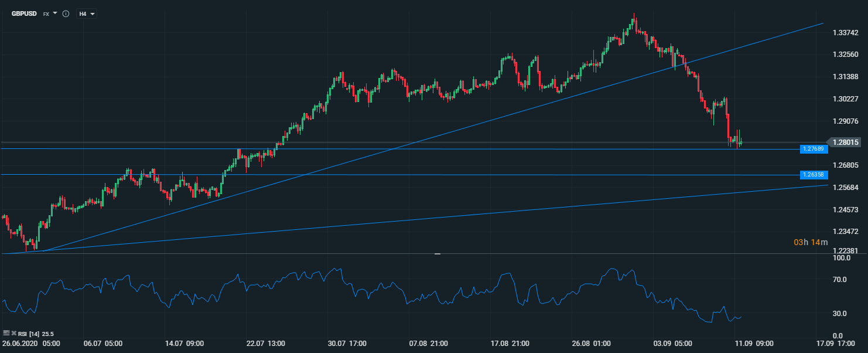Click the 11.09 09:00 time axis label
868x353 pixels.
(754, 343)
